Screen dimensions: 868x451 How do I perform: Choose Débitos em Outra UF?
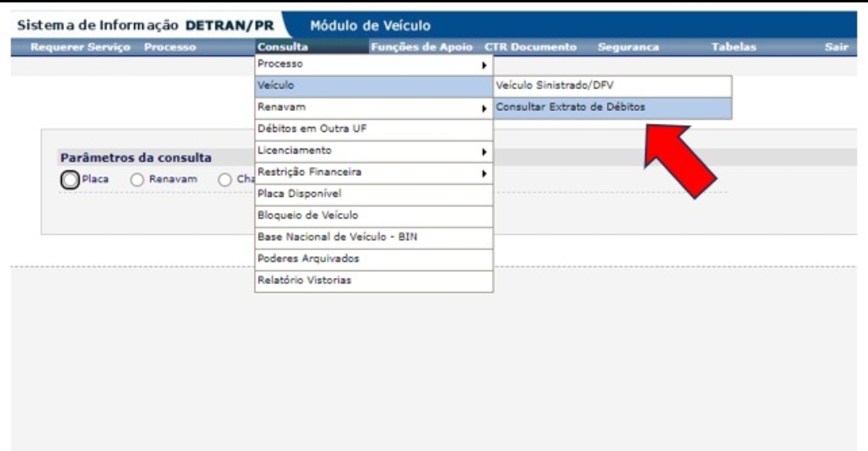(374, 129)
